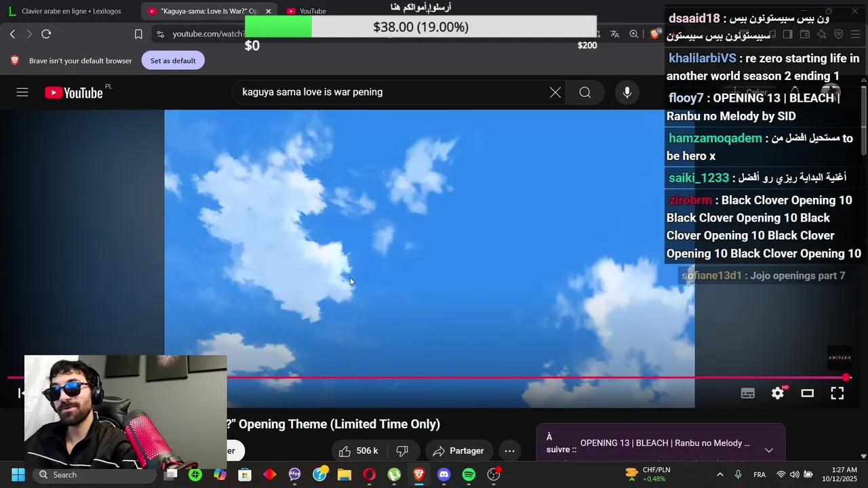Show hidden system tray icons
The width and height of the screenshot is (868, 488).
[x=719, y=474]
